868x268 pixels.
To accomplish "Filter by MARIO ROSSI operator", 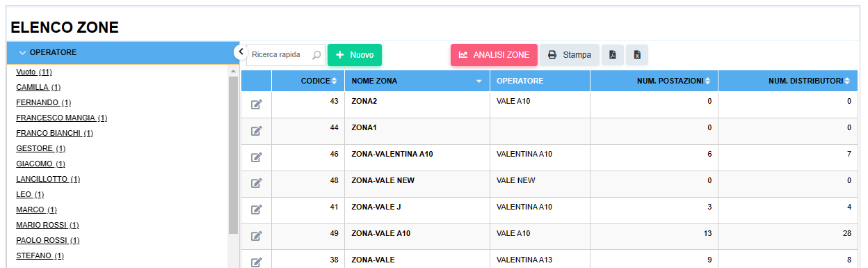I will tap(47, 225).
